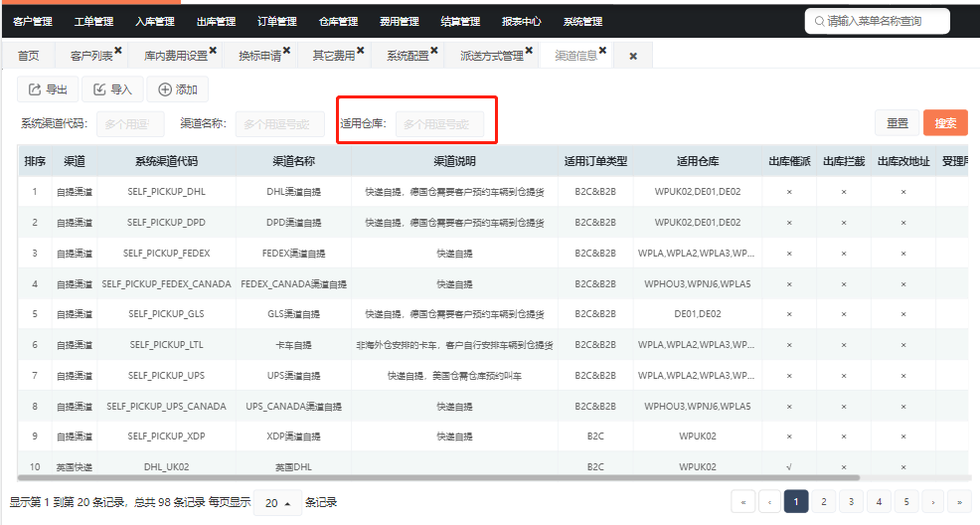
Task: Select the SELF_PICKUP_GLS cell
Action: (166, 314)
